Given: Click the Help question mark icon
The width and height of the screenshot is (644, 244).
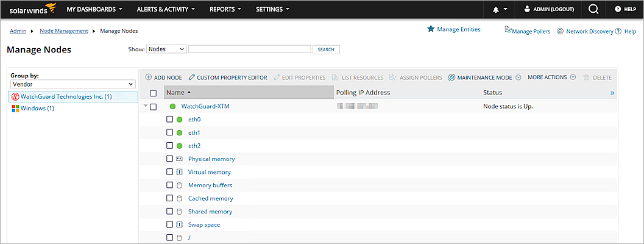Looking at the screenshot, I should click(617, 9).
